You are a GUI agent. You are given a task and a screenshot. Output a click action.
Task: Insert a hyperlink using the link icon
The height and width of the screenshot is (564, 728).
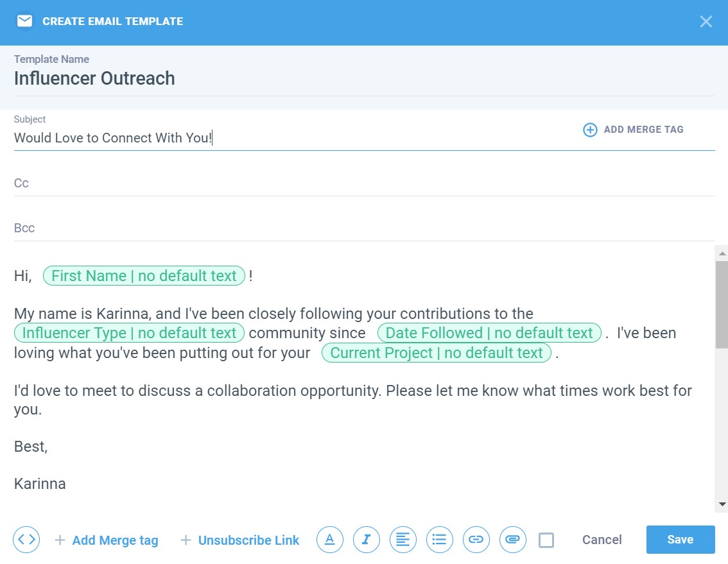click(476, 540)
